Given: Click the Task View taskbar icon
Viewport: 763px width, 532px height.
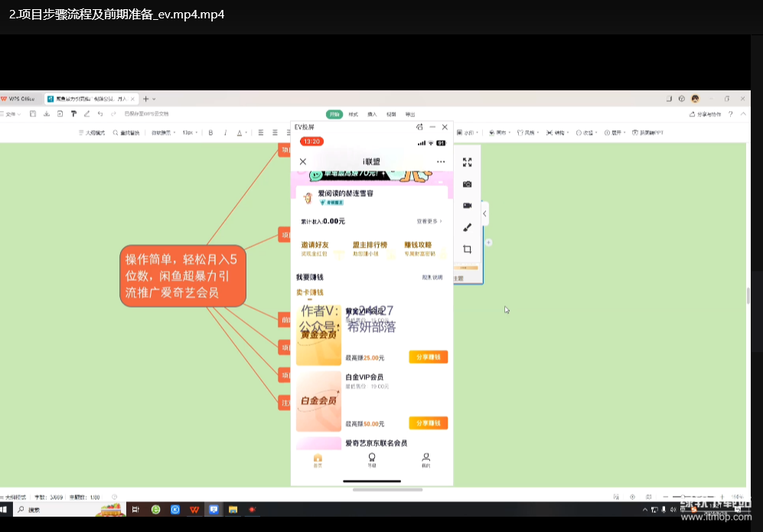Looking at the screenshot, I should 135,510.
